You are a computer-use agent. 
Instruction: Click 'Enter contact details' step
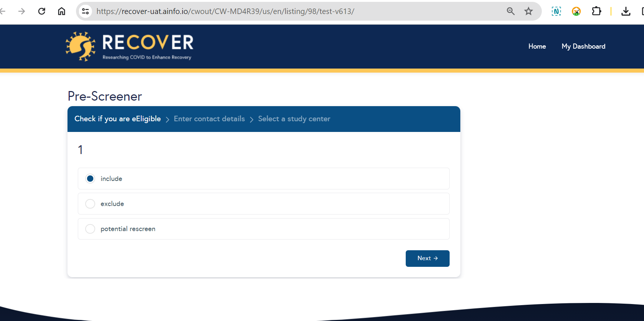pyautogui.click(x=209, y=119)
